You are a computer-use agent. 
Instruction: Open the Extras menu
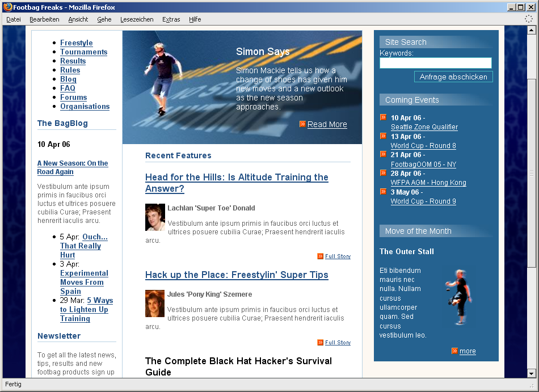(x=171, y=19)
